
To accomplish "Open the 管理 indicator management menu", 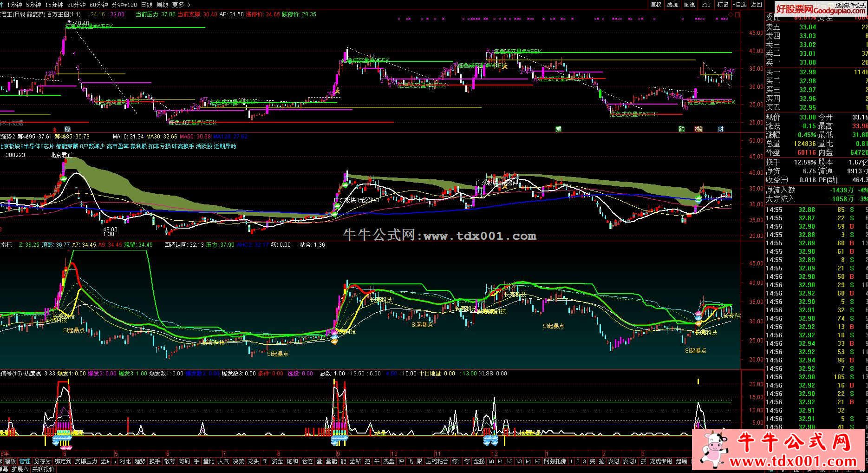I will [25, 461].
